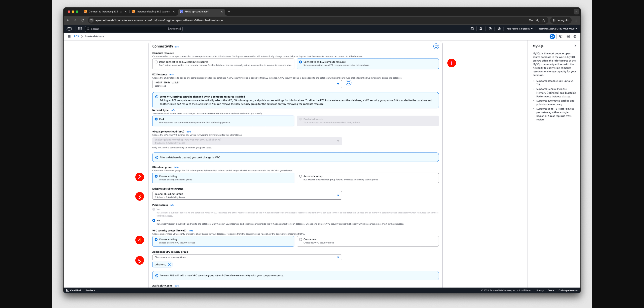Open the AWS services grid menu
This screenshot has width=644, height=308.
[80, 29]
